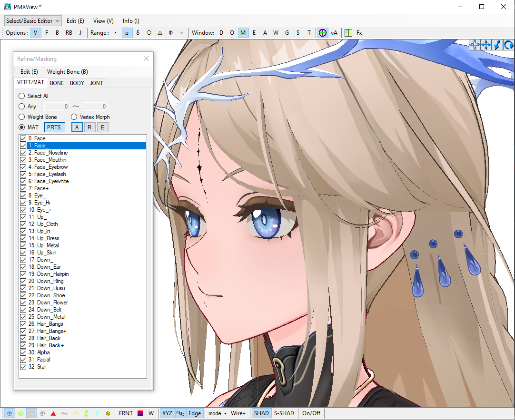Click the green scribble icon in bottom toolbar
This screenshot has width=515, height=420.
click(x=20, y=413)
